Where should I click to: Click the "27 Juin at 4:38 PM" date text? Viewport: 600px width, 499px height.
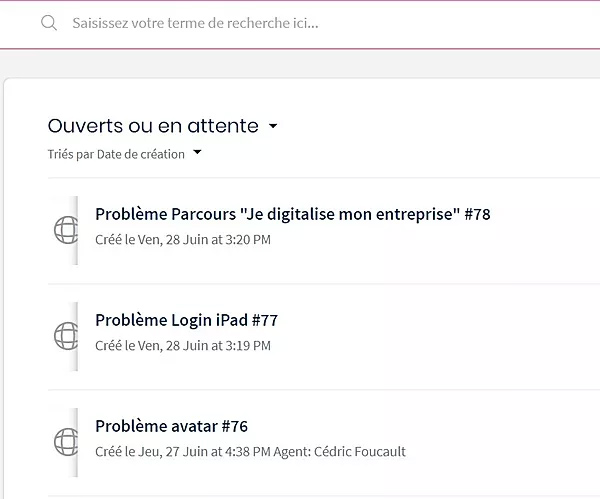tap(231, 452)
